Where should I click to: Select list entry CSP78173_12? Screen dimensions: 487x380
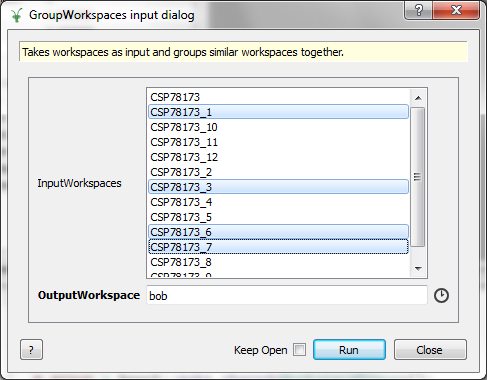(x=279, y=157)
